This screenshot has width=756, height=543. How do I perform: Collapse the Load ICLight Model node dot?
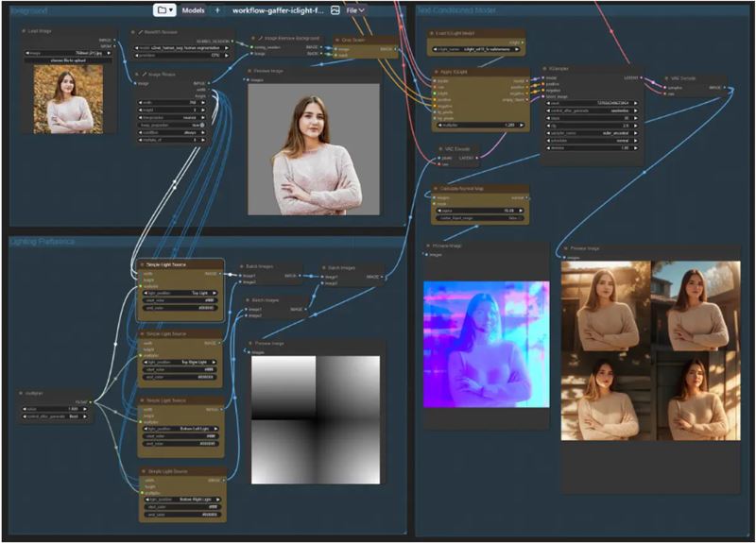[x=432, y=33]
